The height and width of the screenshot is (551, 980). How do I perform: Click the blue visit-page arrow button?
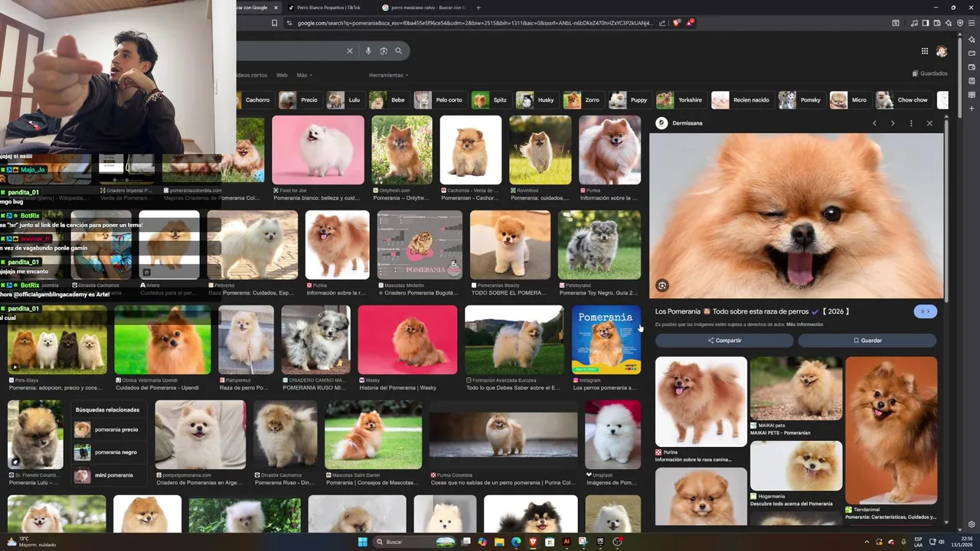[x=926, y=311]
